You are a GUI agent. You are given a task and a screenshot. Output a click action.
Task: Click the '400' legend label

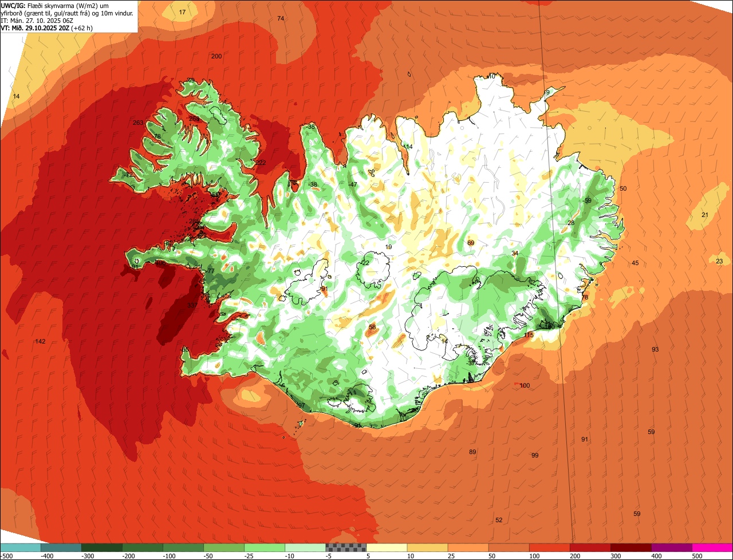[x=656, y=556]
